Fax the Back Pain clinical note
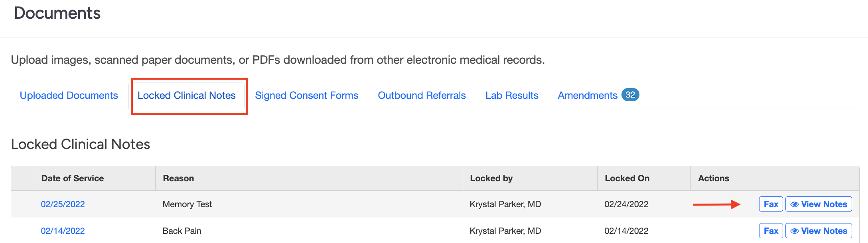868x243 pixels. point(771,231)
